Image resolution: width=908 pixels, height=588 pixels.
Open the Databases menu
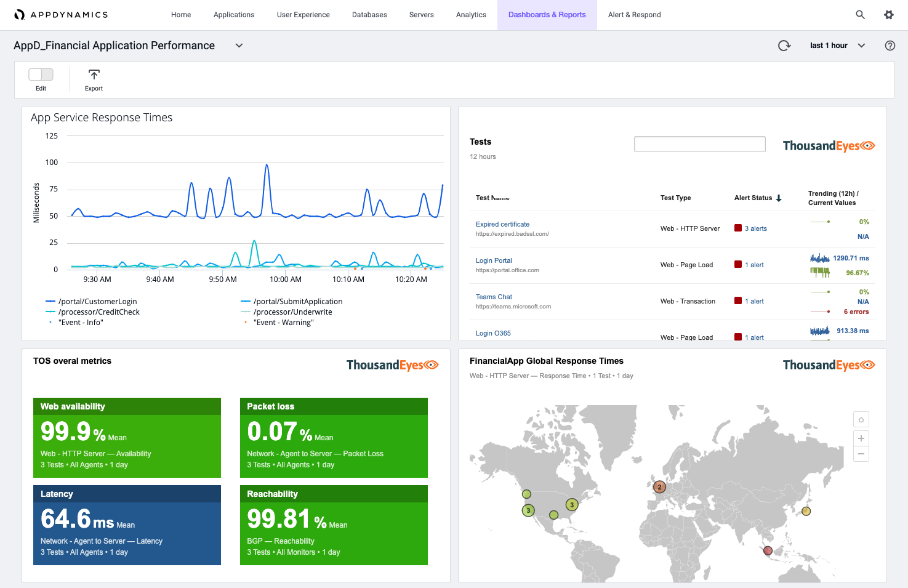(x=369, y=15)
